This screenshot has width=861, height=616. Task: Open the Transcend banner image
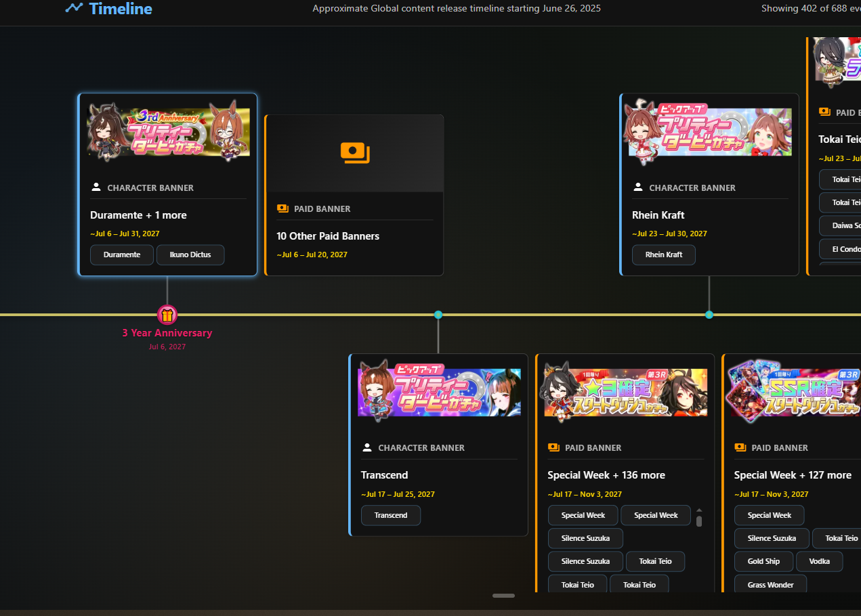[x=439, y=392]
